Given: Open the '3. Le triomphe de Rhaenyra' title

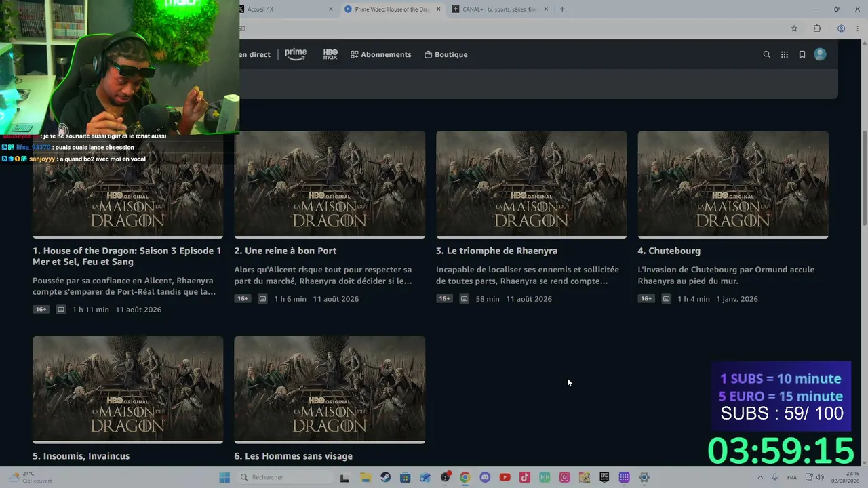Looking at the screenshot, I should (496, 251).
